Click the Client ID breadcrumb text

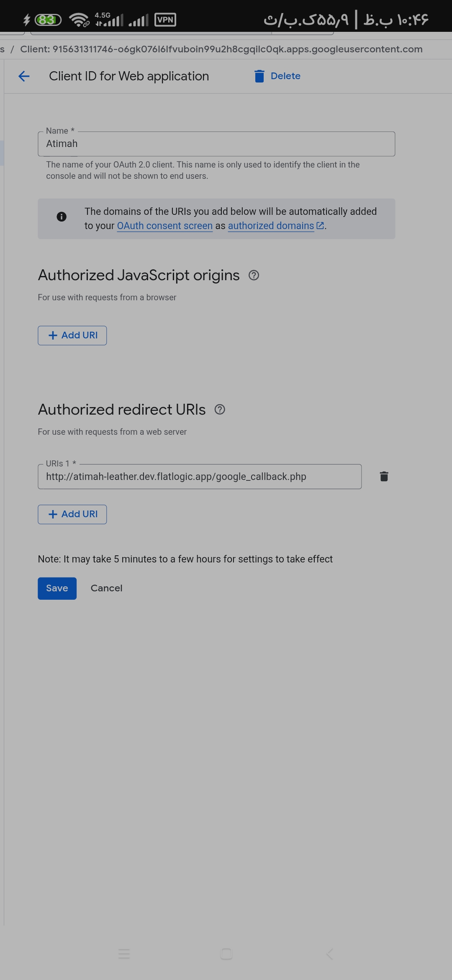(221, 49)
